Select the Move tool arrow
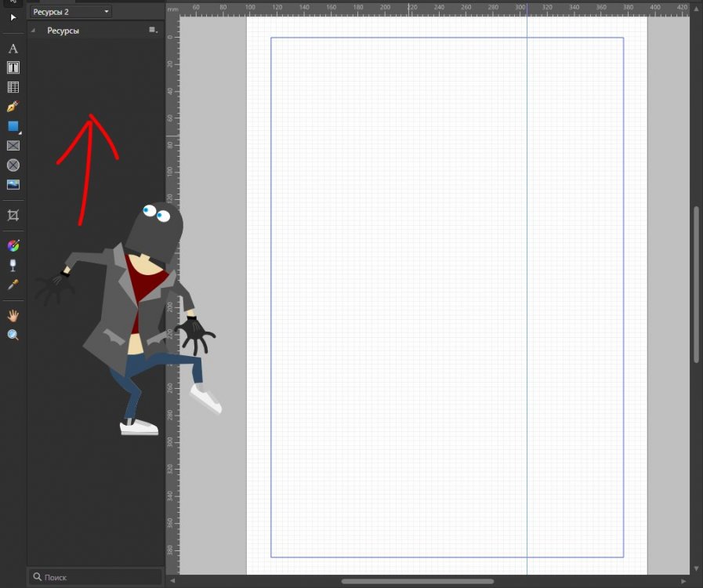The height and width of the screenshot is (588, 703). 13,17
